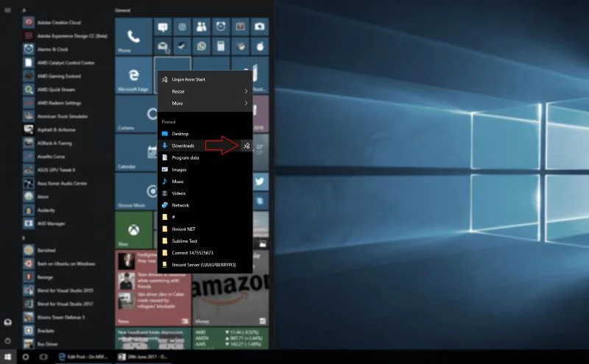The width and height of the screenshot is (589, 364).
Task: Open the Calculator small tile
Action: click(221, 46)
